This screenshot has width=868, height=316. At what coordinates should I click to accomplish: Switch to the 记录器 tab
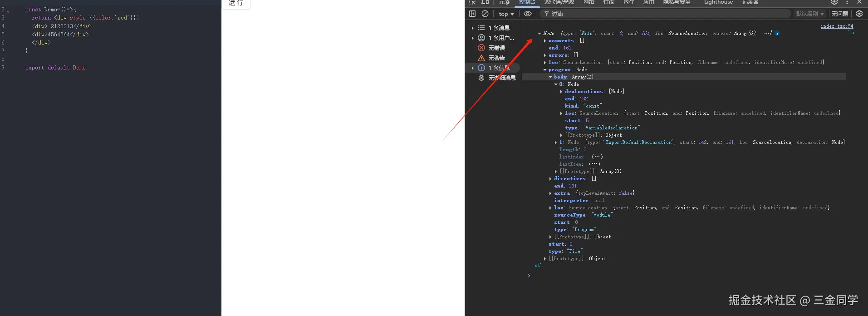click(750, 2)
